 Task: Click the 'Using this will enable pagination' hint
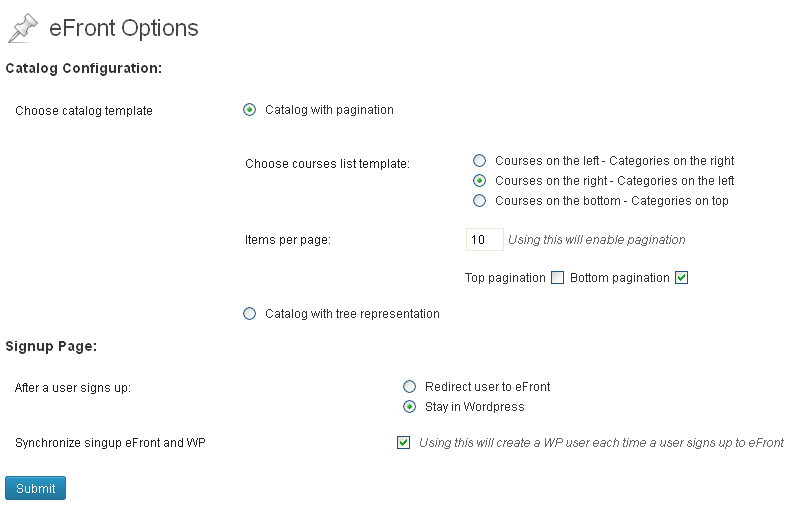coord(597,240)
